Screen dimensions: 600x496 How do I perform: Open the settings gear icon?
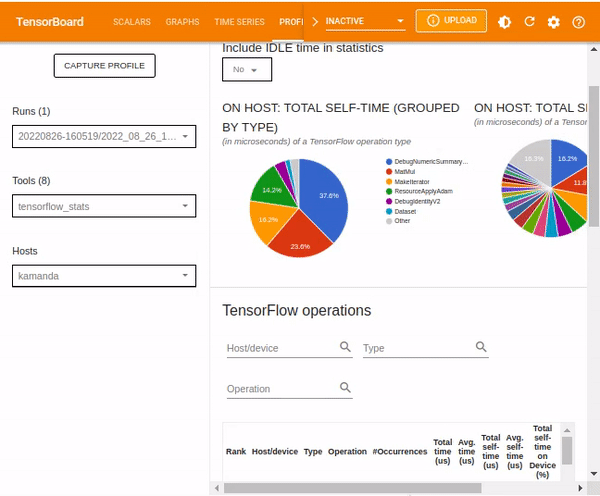(553, 22)
